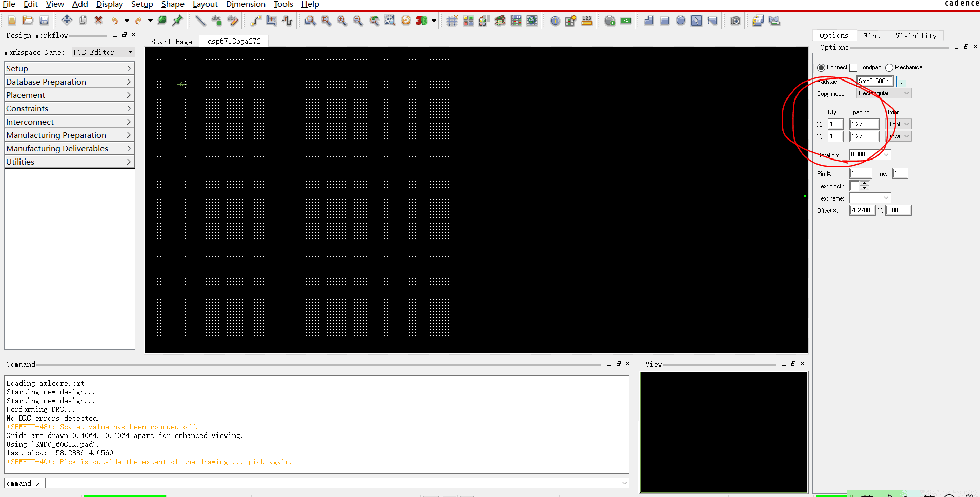Open the Copy mode Rectangular dropdown
This screenshot has height=497, width=980.
coord(884,93)
